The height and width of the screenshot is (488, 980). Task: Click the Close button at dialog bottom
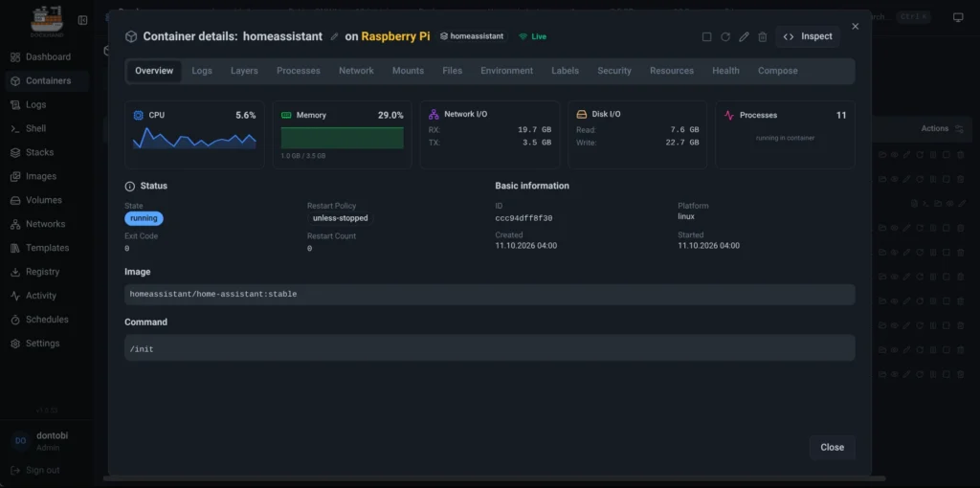coord(832,448)
